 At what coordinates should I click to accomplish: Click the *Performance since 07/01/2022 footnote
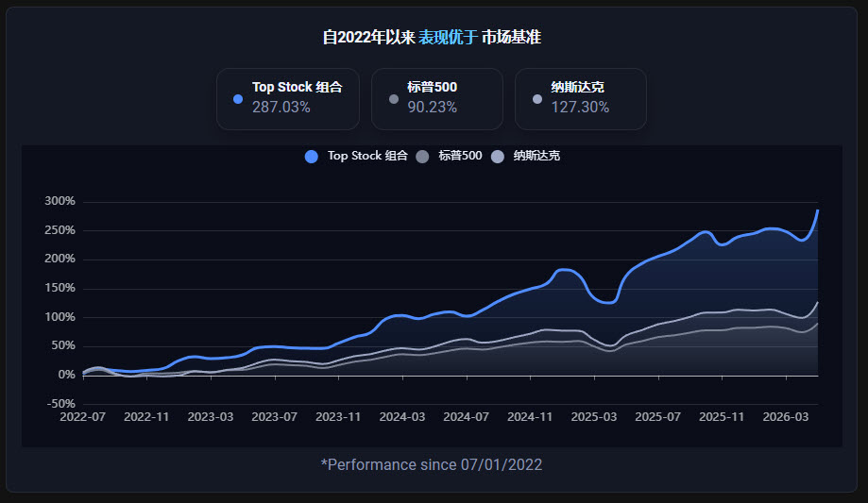pyautogui.click(x=432, y=465)
